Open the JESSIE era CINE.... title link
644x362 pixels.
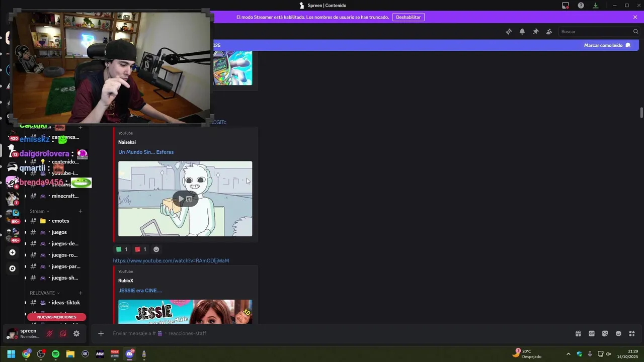click(140, 291)
